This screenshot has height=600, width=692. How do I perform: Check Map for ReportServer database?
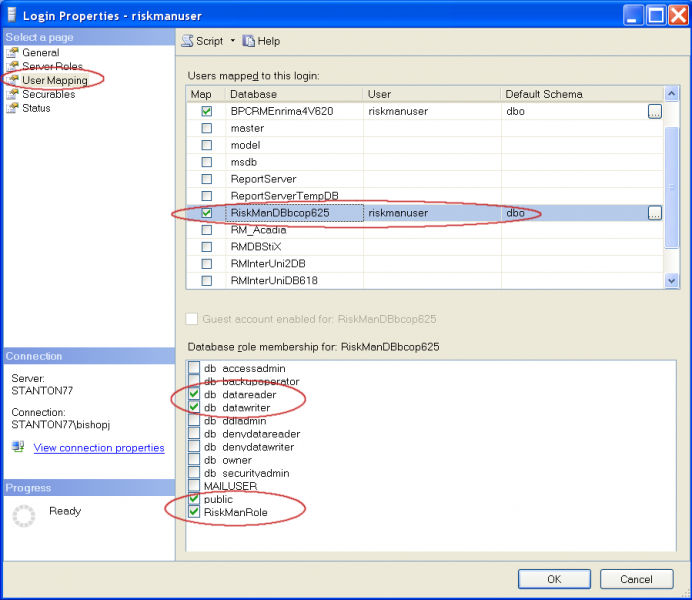coord(207,179)
